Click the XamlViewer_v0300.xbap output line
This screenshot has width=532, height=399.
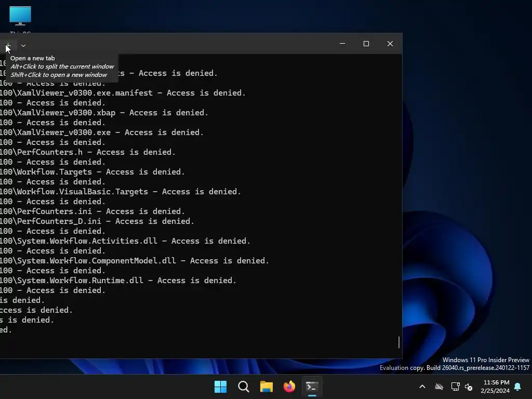pos(104,113)
